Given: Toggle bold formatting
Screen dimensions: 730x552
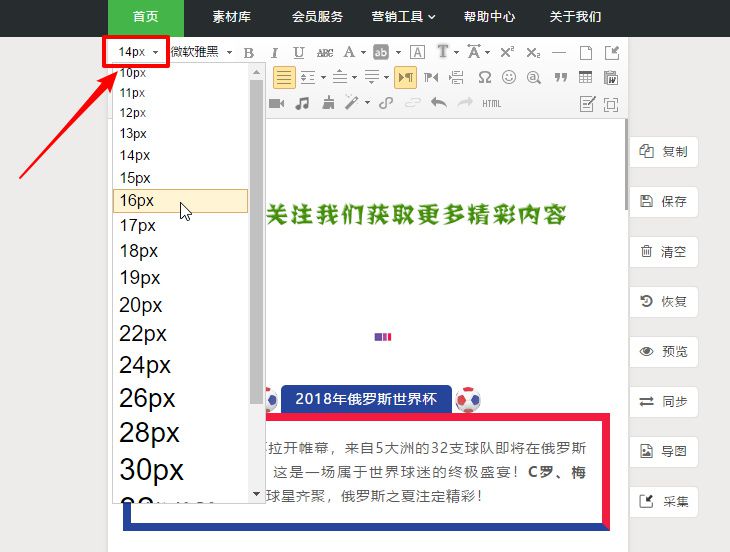Looking at the screenshot, I should click(x=249, y=53).
